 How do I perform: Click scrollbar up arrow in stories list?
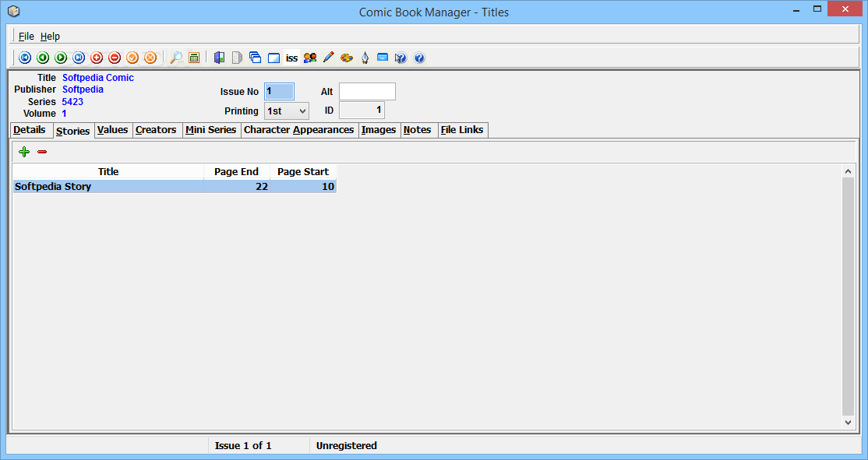(x=848, y=171)
